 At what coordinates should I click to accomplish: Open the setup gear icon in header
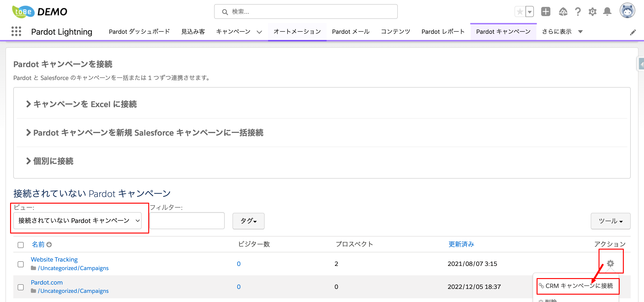pos(592,11)
